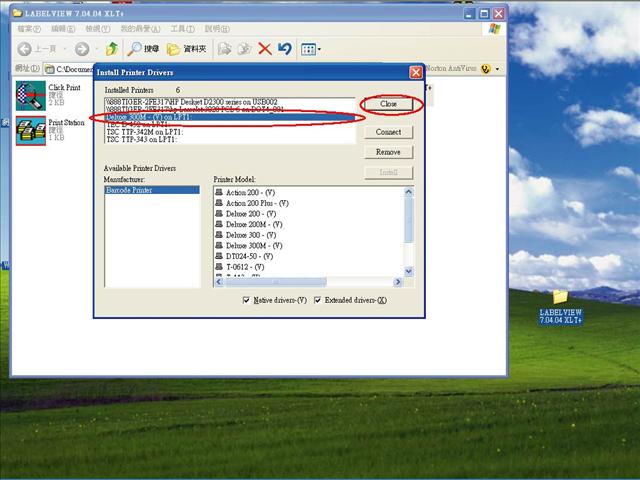The image size is (640, 480).
Task: Click model list scroll left arrow
Action: click(x=219, y=282)
